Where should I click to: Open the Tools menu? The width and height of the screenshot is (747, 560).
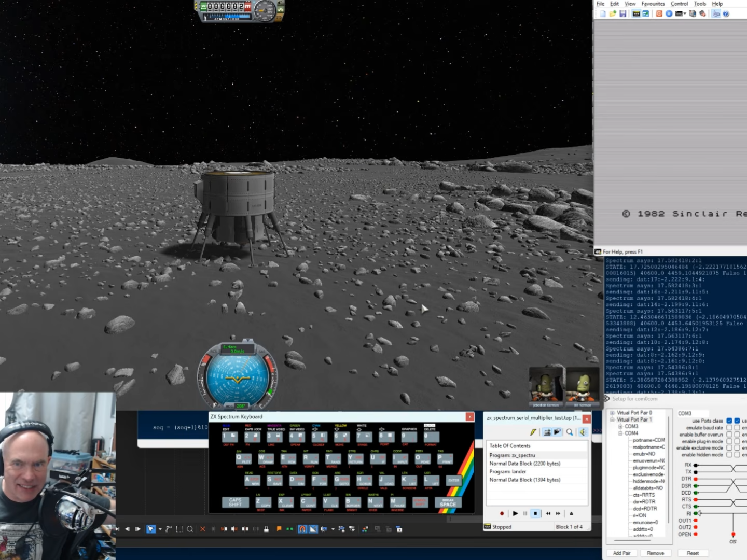tap(700, 4)
